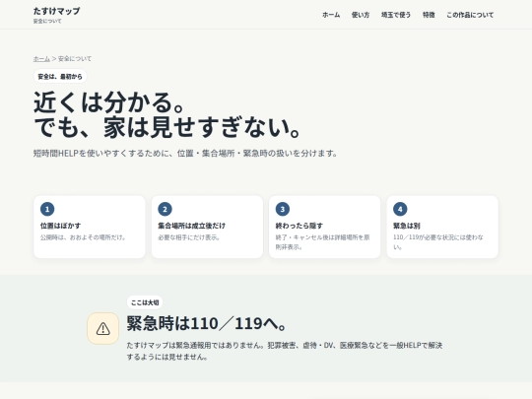The width and height of the screenshot is (532, 399).
Task: Click the 安全は、最初から pill badge
Action: pyautogui.click(x=60, y=76)
